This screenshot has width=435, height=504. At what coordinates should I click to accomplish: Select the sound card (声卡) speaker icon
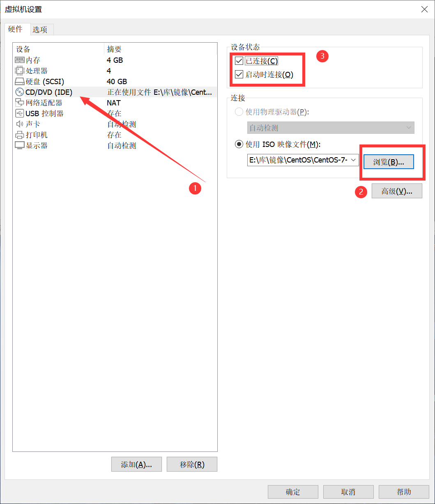[20, 124]
